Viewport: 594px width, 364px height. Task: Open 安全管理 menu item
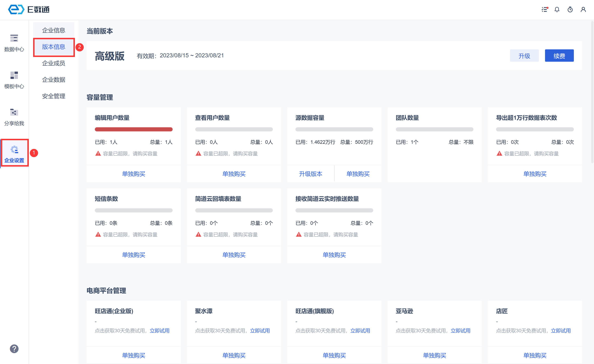coord(53,96)
